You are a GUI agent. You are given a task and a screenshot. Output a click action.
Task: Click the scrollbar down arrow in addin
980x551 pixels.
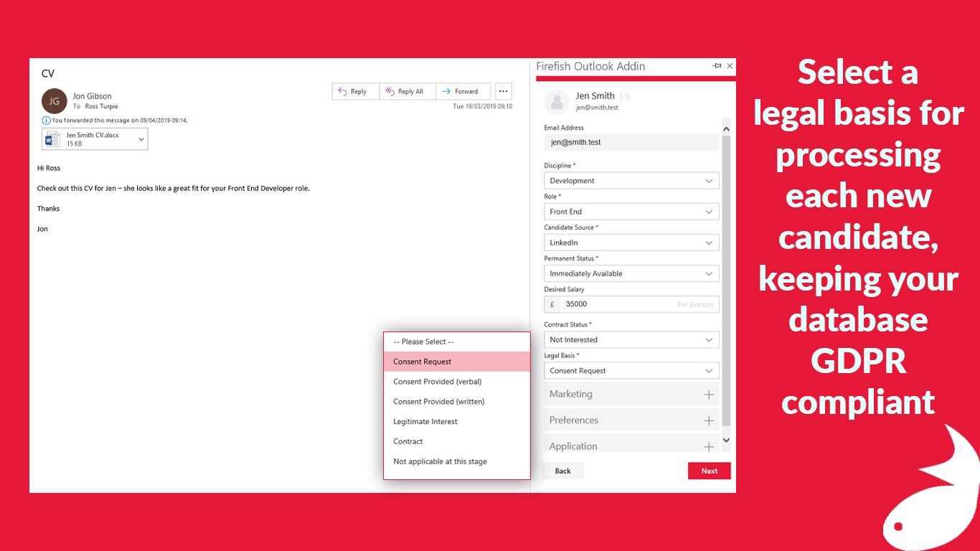click(x=726, y=440)
